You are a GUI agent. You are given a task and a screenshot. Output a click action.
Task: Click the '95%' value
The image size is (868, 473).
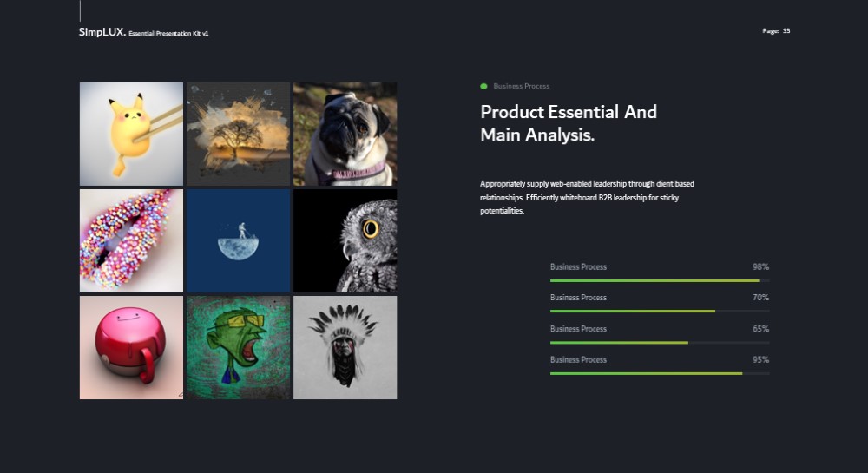coord(760,359)
